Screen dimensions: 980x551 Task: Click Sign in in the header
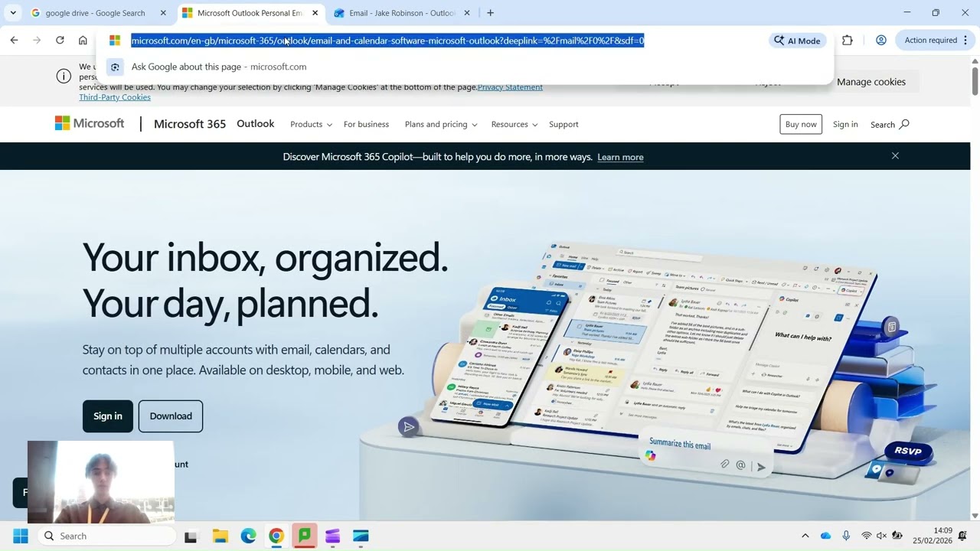845,124
